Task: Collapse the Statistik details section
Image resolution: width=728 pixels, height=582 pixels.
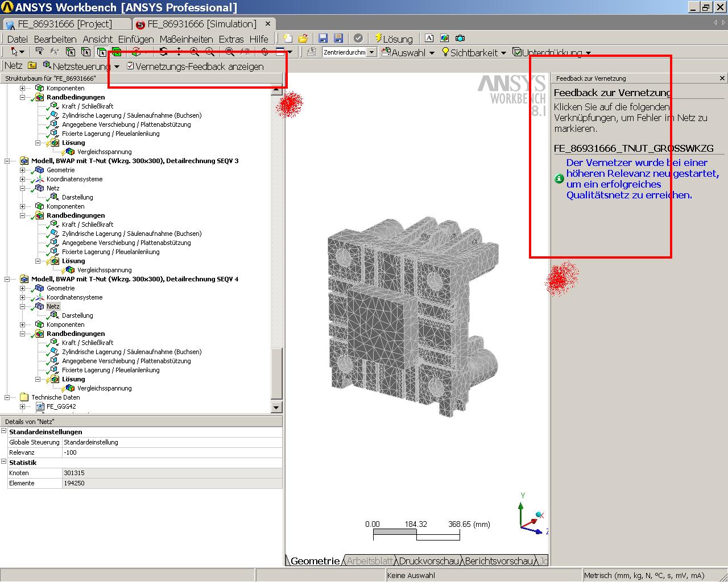Action: click(4, 462)
